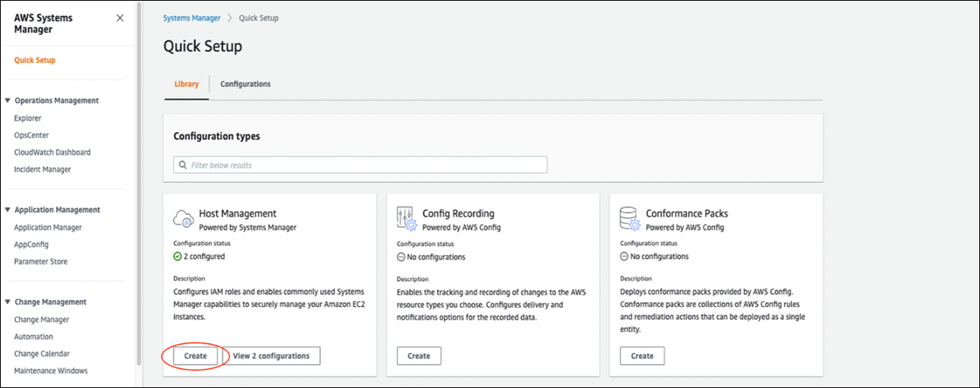Click the Config Recording sliders icon
This screenshot has width=980, height=388.
click(x=407, y=219)
